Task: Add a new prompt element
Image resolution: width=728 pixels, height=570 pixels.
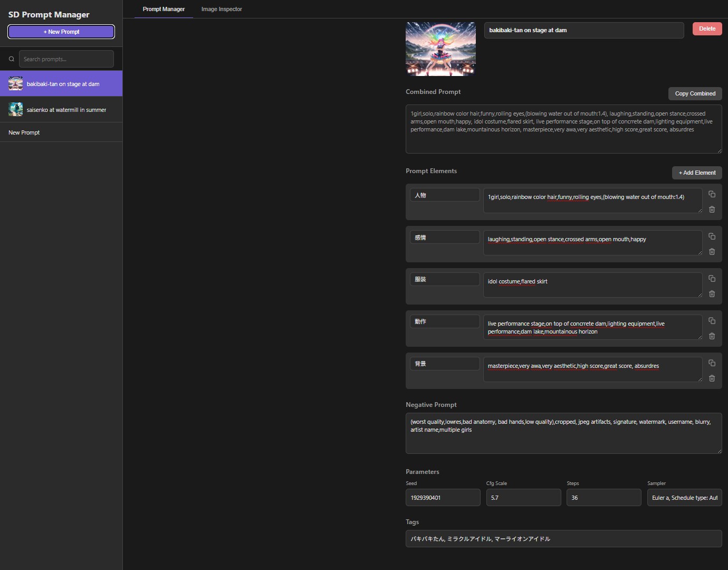Action: click(696, 173)
